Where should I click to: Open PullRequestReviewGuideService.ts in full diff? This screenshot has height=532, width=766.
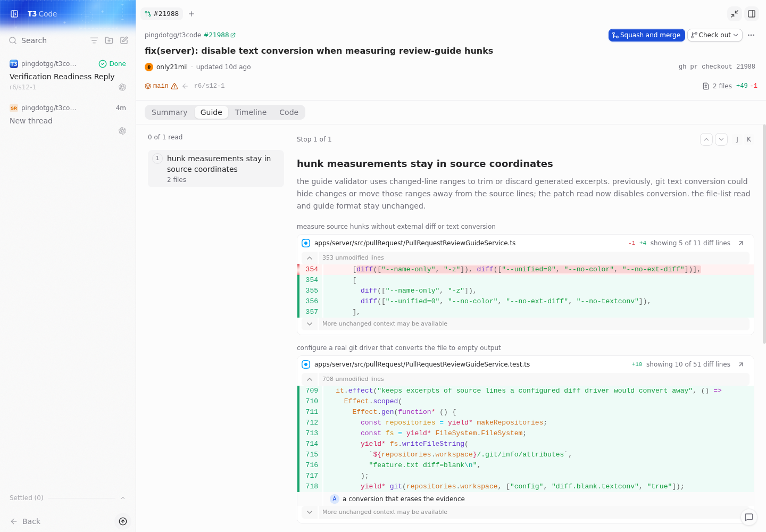click(741, 243)
